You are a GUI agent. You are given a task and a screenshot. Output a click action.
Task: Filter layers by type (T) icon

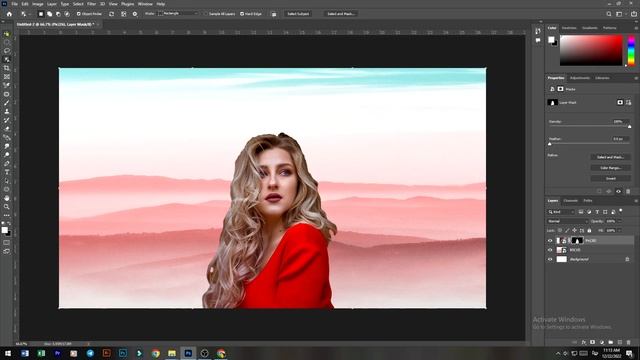point(597,212)
